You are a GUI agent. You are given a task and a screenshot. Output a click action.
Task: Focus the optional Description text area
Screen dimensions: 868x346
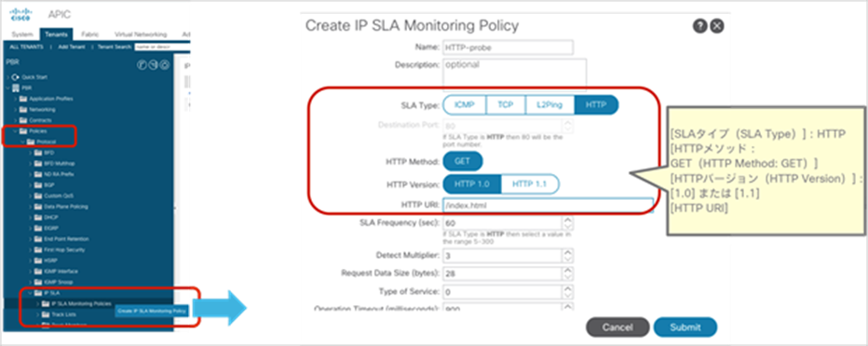coord(514,74)
